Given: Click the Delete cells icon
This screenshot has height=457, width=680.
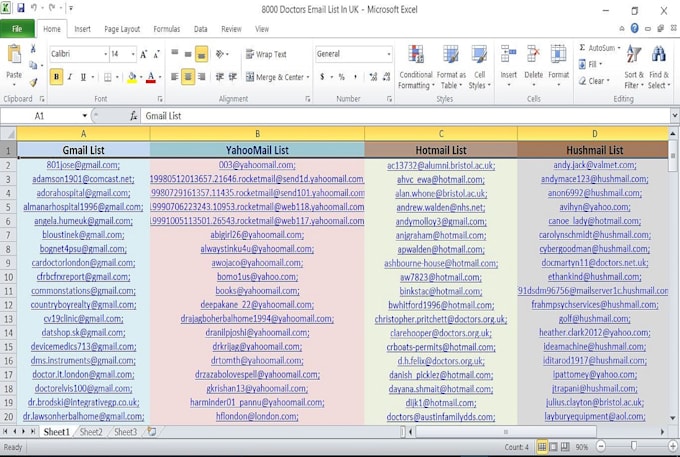Looking at the screenshot, I should pos(533,55).
